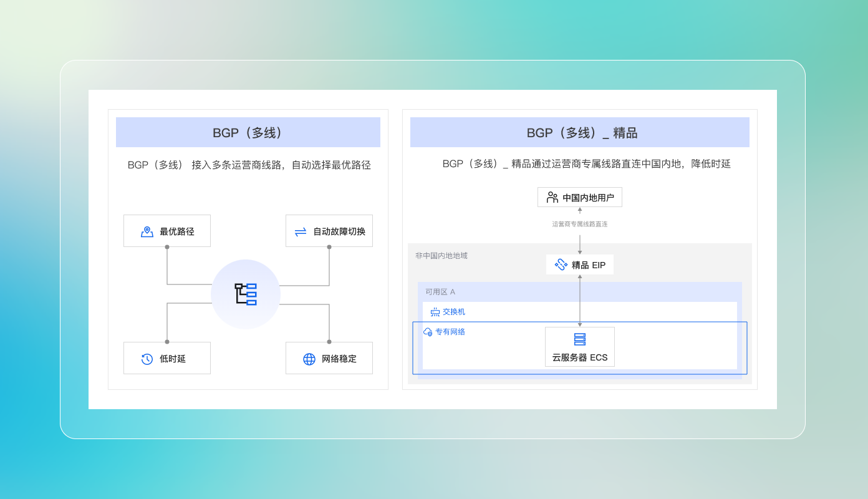The height and width of the screenshot is (499, 868).
Task: Click the server stack icon above 云服务器 ECS
Action: point(580,339)
